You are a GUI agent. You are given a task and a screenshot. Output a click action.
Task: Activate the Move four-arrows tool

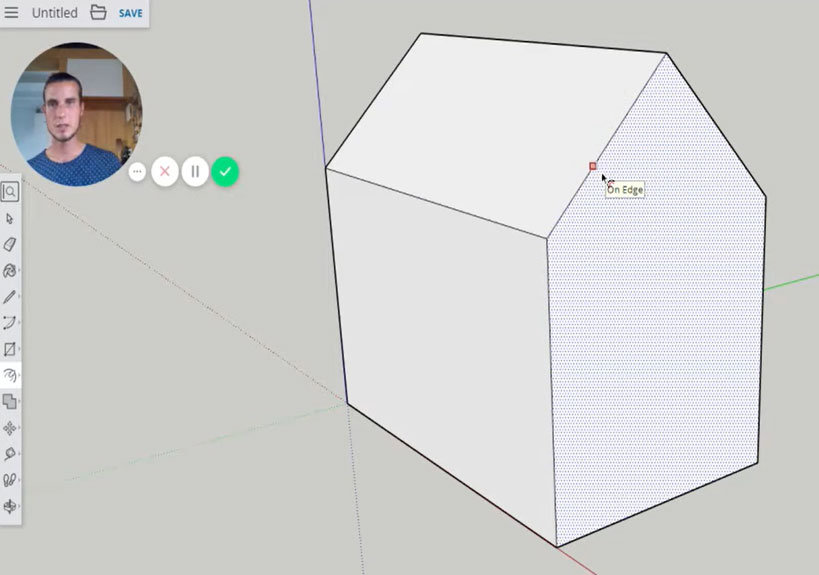point(10,428)
